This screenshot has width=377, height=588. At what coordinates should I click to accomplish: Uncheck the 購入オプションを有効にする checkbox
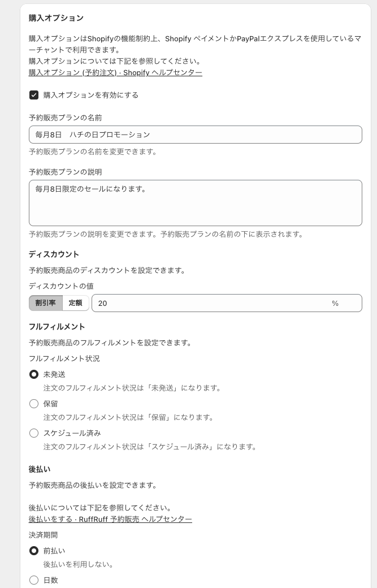[34, 95]
